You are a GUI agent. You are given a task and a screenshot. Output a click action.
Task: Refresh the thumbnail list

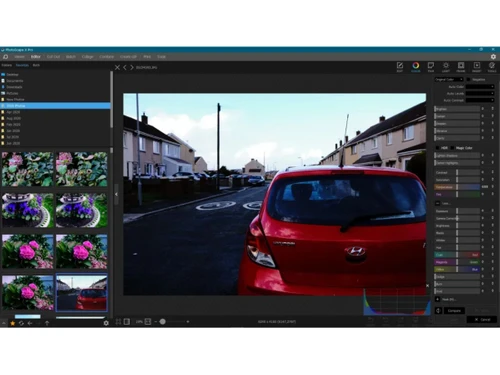(21, 323)
